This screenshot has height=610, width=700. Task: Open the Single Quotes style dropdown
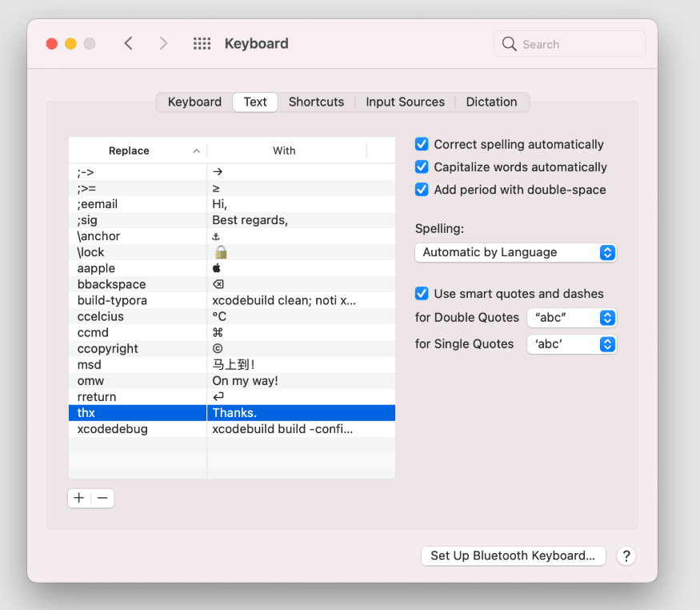pos(571,344)
